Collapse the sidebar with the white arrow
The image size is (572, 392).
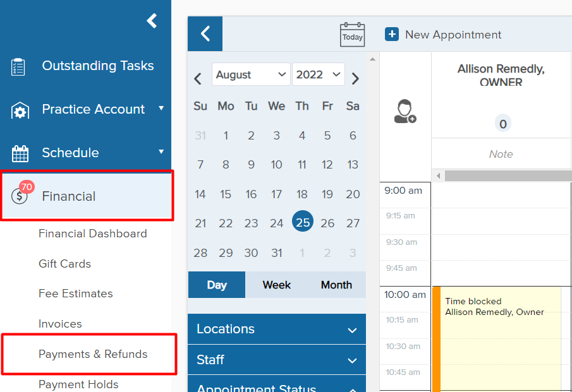[152, 21]
